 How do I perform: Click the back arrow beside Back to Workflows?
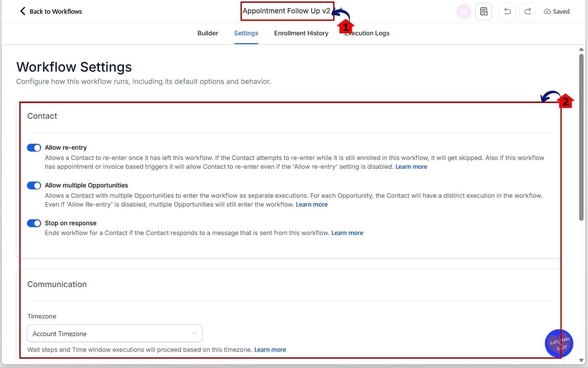click(23, 11)
